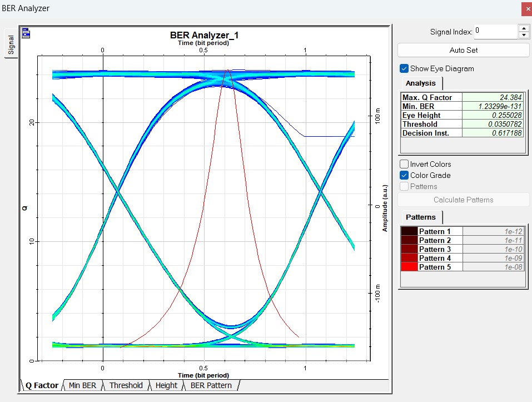This screenshot has height=402, width=532.
Task: Click the Signal Index input field
Action: tap(495, 32)
